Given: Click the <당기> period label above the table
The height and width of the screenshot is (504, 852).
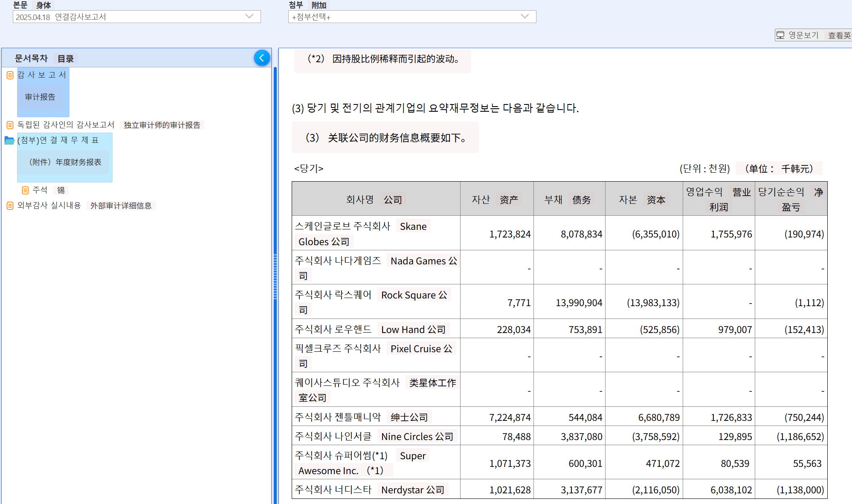Looking at the screenshot, I should (x=309, y=168).
